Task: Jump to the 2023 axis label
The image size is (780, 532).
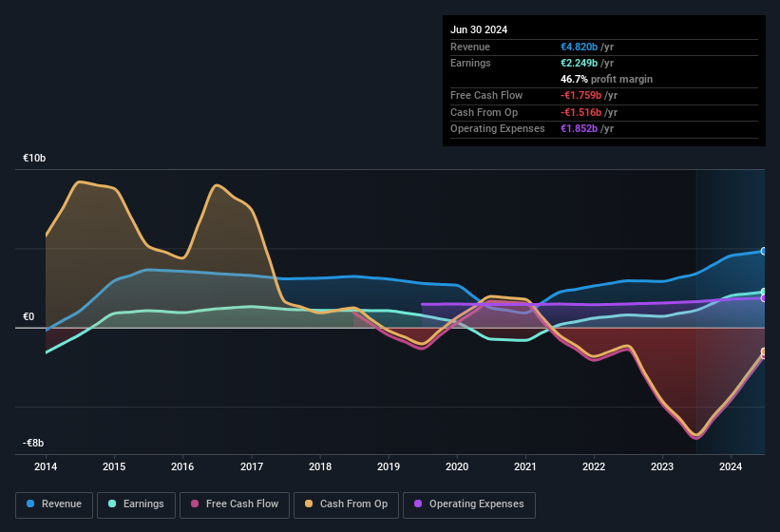Action: coord(662,467)
